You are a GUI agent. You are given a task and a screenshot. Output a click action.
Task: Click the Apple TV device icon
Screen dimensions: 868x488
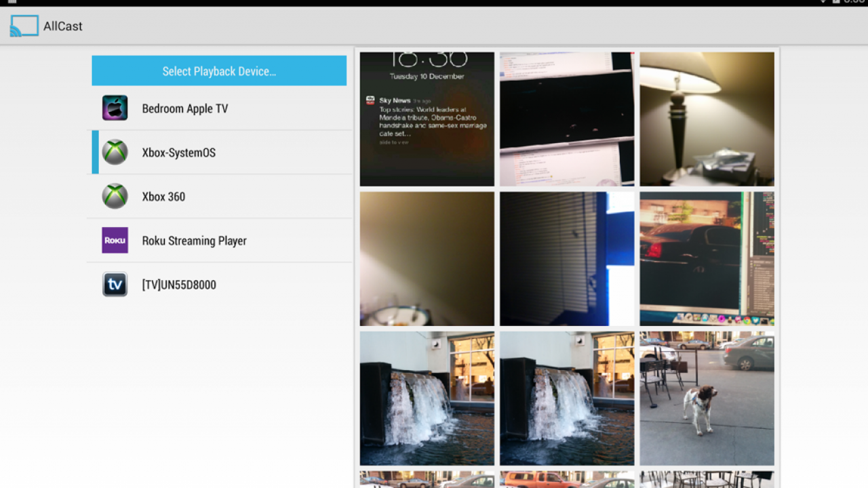click(115, 108)
